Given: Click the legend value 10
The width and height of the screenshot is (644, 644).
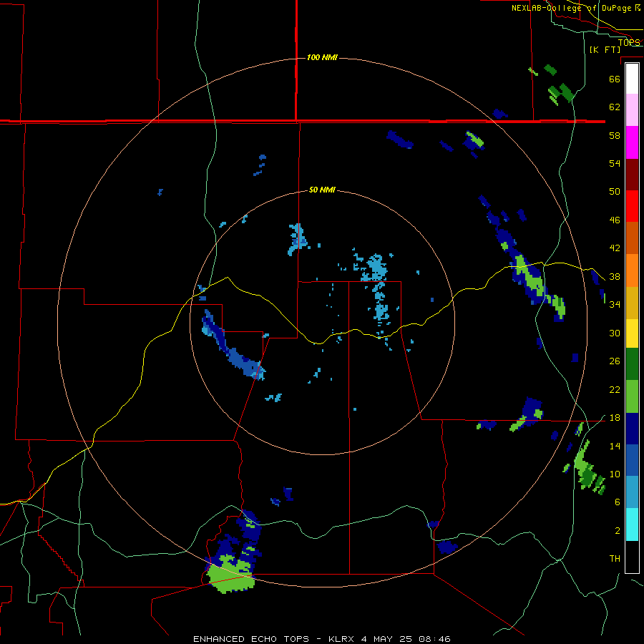Looking at the screenshot, I should (x=615, y=474).
